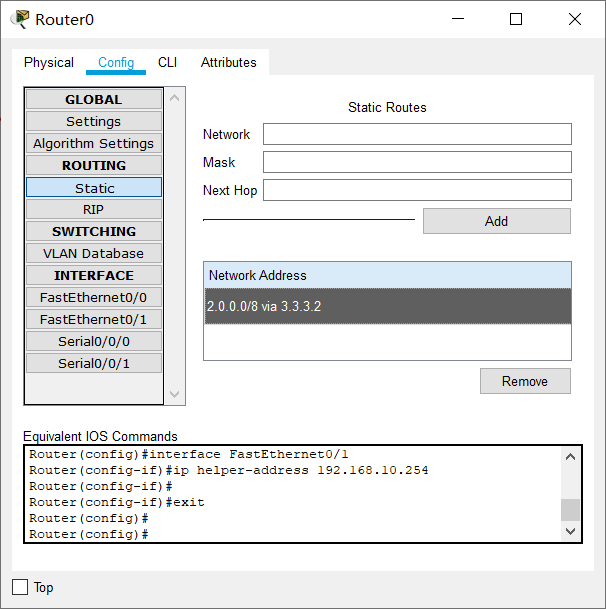Viewport: 606px width, 609px height.
Task: Add the static route
Action: (497, 221)
